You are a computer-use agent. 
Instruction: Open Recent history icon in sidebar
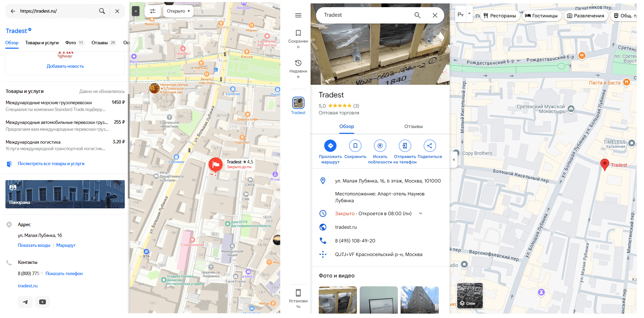[x=298, y=63]
